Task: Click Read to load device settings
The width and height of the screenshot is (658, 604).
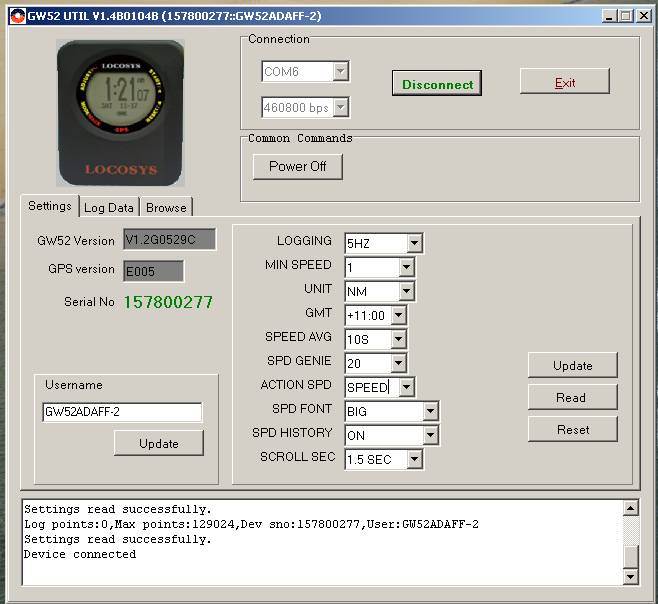Action: pos(571,397)
